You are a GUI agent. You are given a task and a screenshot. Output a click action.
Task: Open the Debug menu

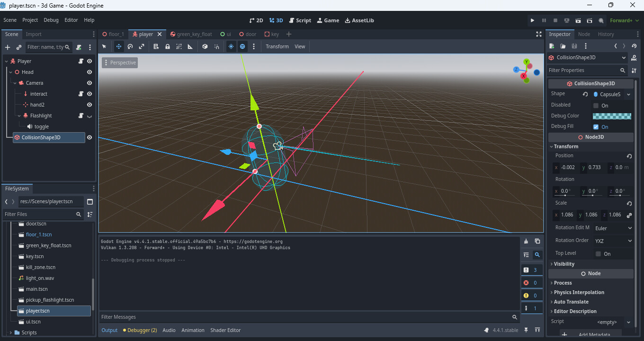51,20
